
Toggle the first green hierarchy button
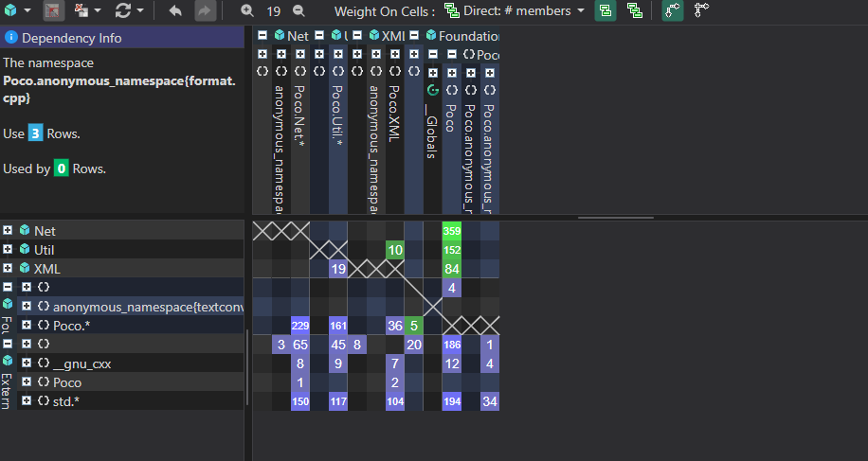tap(606, 10)
